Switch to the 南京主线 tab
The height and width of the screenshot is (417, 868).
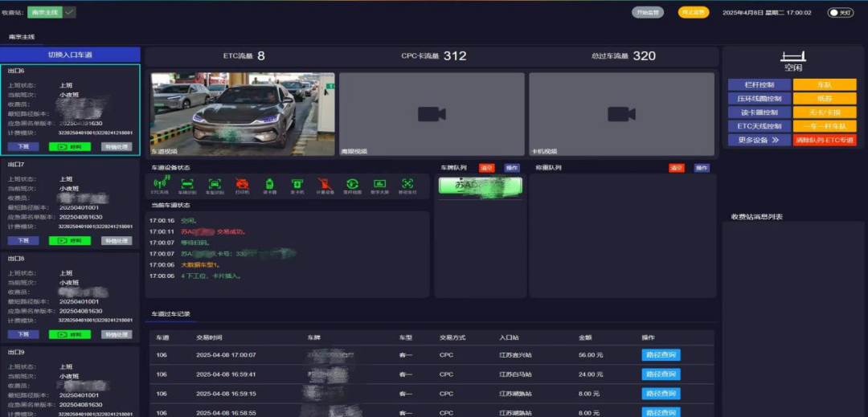click(22, 37)
